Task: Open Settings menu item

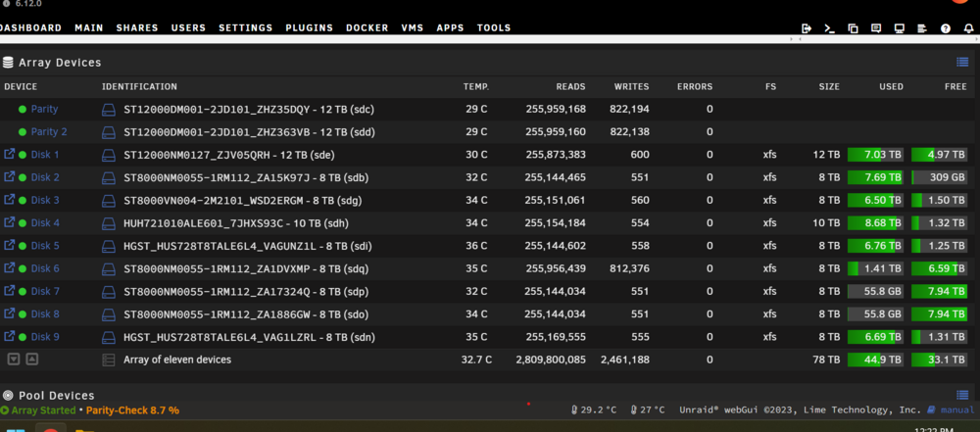Action: (x=246, y=28)
